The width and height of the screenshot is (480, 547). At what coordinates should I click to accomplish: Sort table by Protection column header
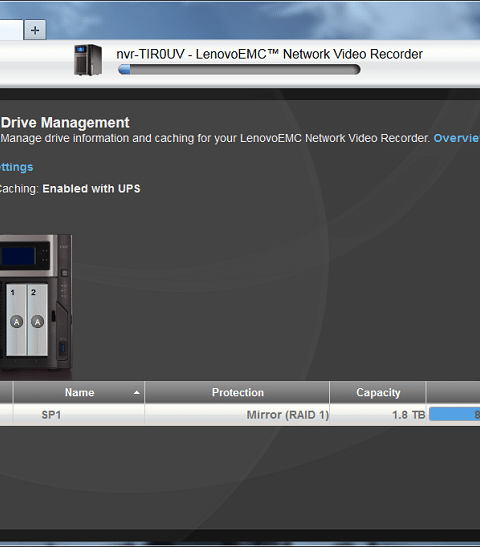pyautogui.click(x=237, y=392)
